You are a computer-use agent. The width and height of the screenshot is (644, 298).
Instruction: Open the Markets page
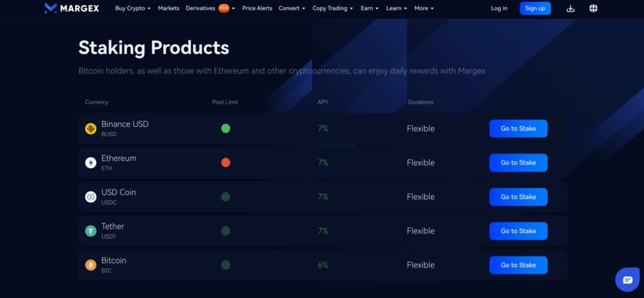point(169,8)
